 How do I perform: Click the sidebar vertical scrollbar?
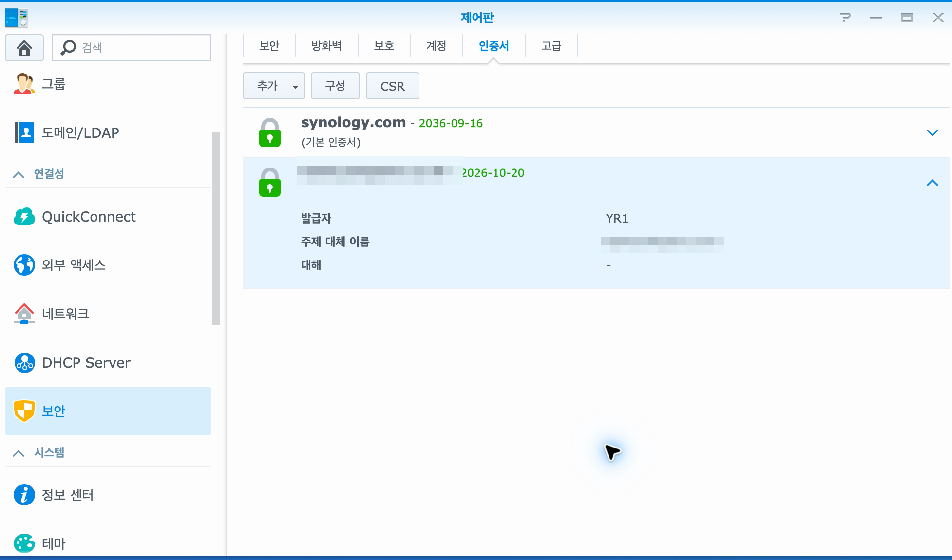click(216, 228)
